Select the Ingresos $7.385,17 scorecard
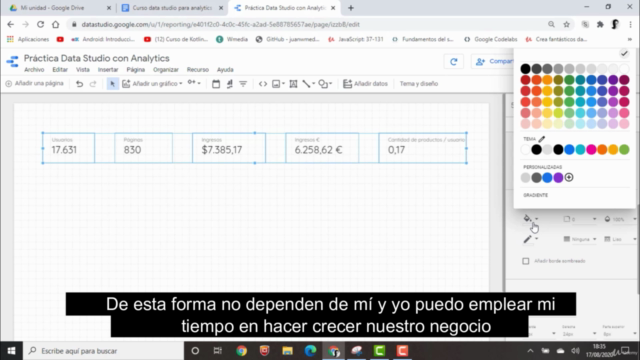The image size is (640, 360). (x=229, y=148)
